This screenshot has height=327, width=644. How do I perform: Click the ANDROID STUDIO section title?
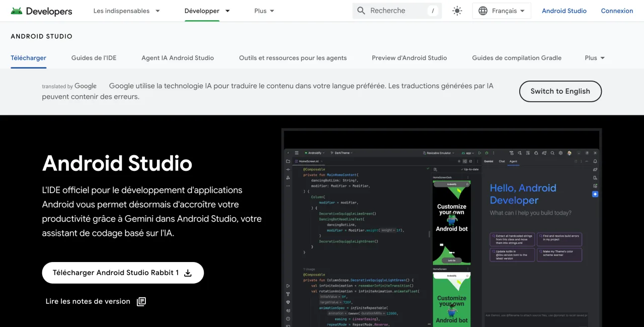click(42, 36)
